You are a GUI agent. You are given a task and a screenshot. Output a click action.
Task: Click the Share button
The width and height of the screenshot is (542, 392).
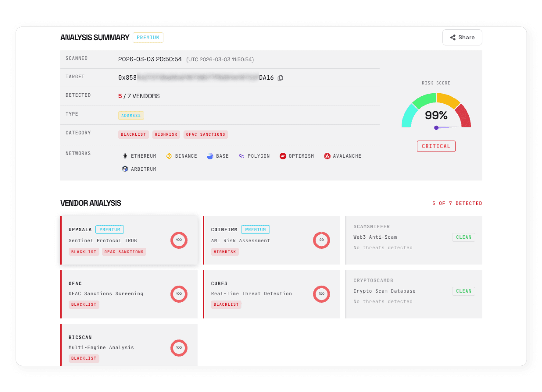tap(462, 38)
